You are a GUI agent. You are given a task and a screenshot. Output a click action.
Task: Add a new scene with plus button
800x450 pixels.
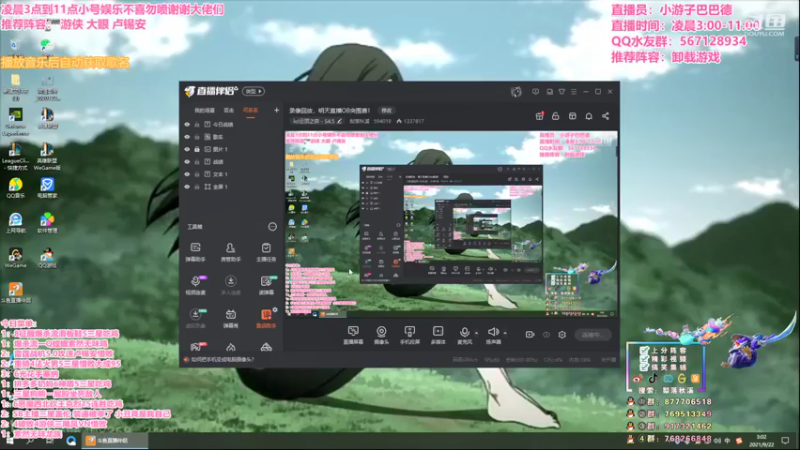click(276, 110)
